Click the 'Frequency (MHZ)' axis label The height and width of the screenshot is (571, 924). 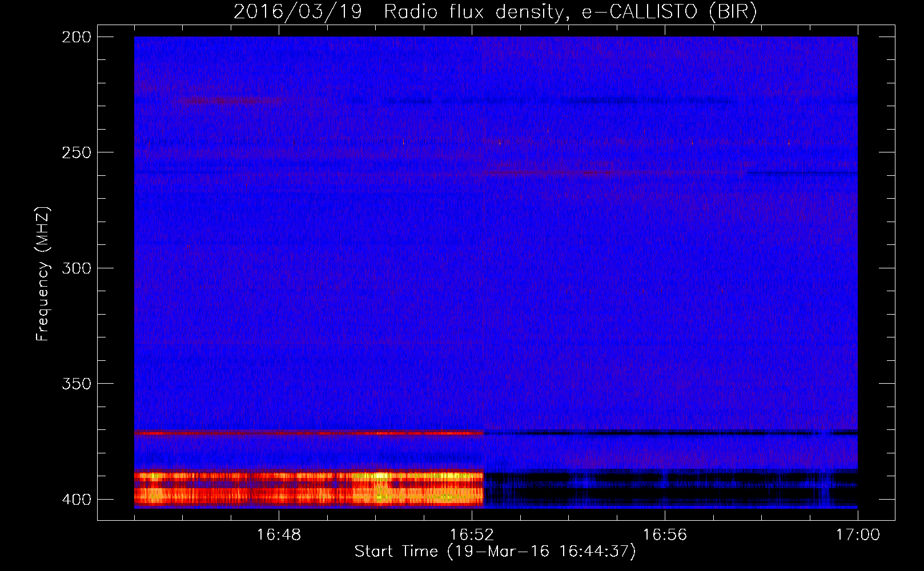[x=43, y=274]
